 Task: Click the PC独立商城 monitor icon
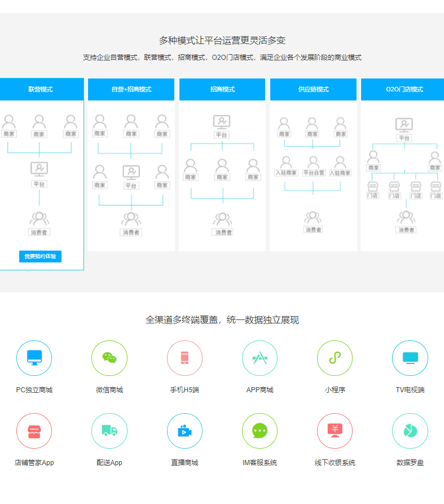tap(34, 358)
